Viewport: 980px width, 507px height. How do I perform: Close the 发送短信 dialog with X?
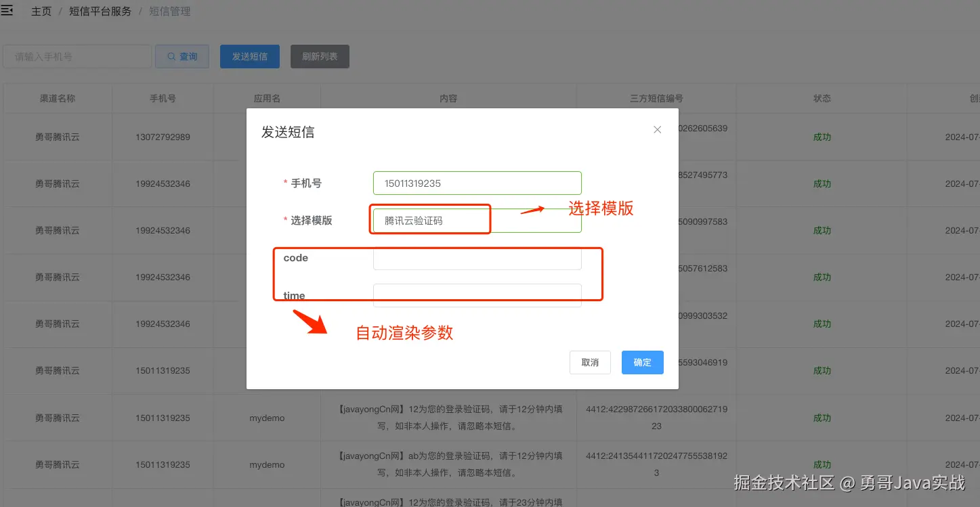click(x=657, y=129)
